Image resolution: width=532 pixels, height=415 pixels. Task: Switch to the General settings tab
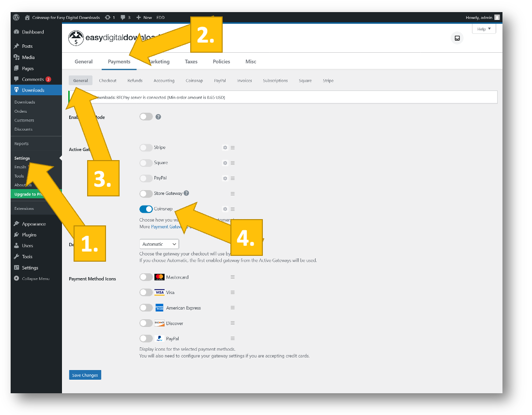pos(83,61)
